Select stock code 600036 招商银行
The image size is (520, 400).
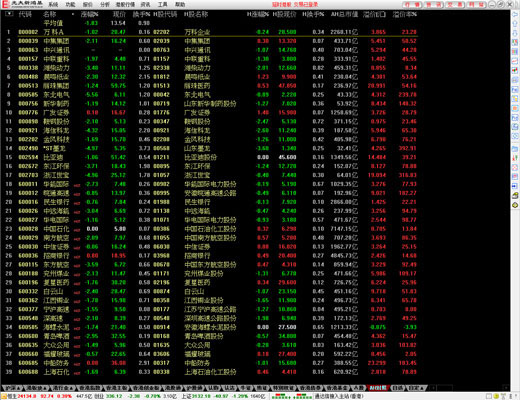[x=28, y=256]
